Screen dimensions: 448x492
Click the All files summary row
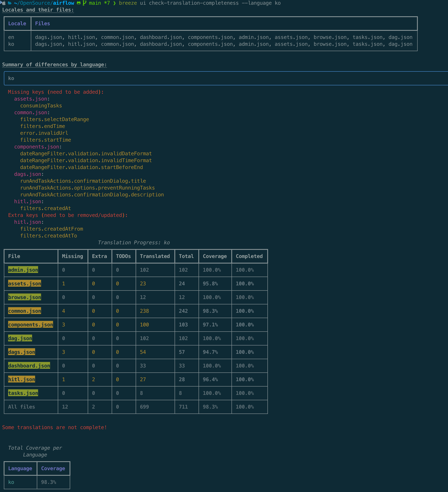point(21,407)
